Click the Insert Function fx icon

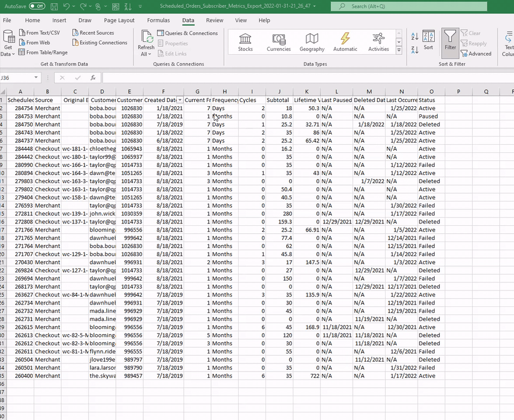[x=93, y=78]
